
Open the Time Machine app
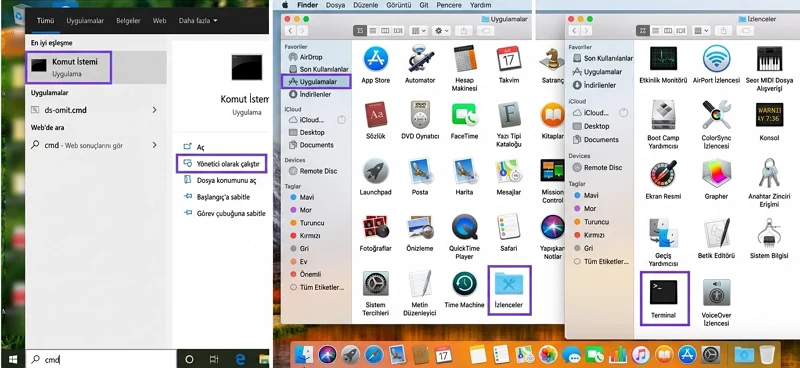click(464, 284)
